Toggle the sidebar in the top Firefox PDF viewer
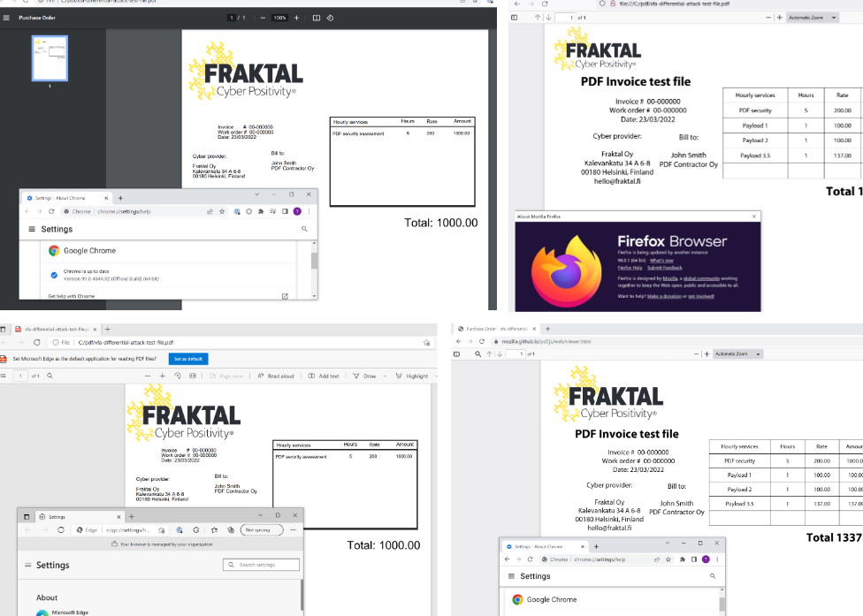The image size is (863, 616). [x=514, y=18]
